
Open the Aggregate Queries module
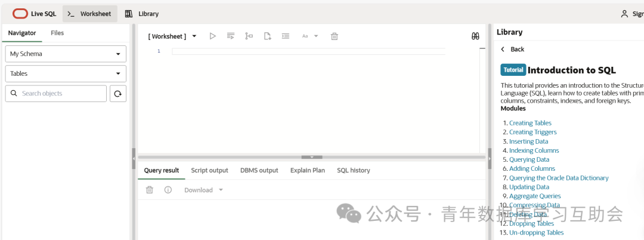click(535, 196)
